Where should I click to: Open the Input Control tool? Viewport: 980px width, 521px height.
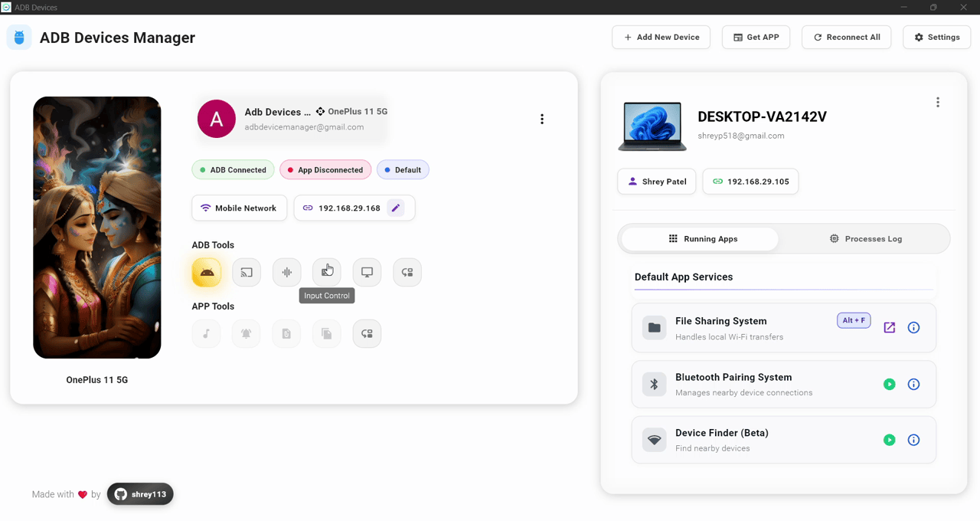[327, 272]
